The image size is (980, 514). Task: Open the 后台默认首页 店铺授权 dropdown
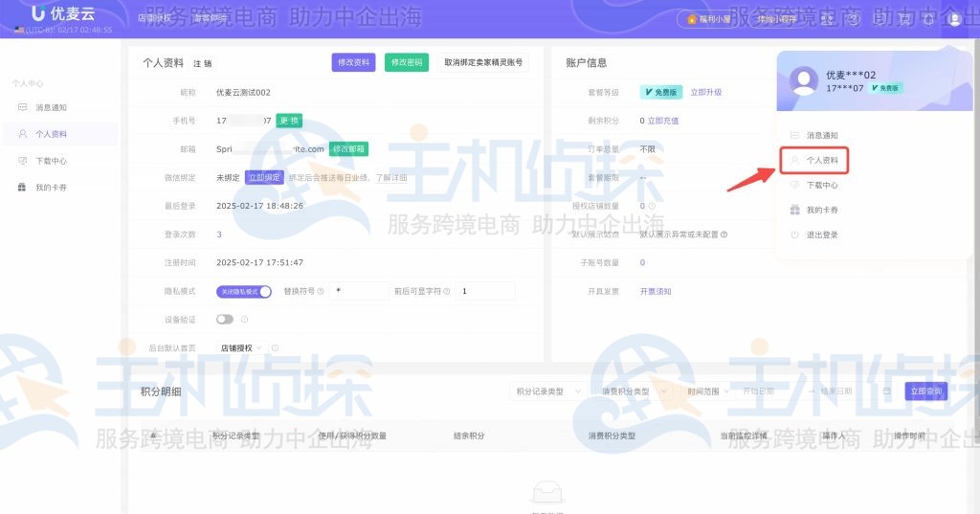[241, 347]
